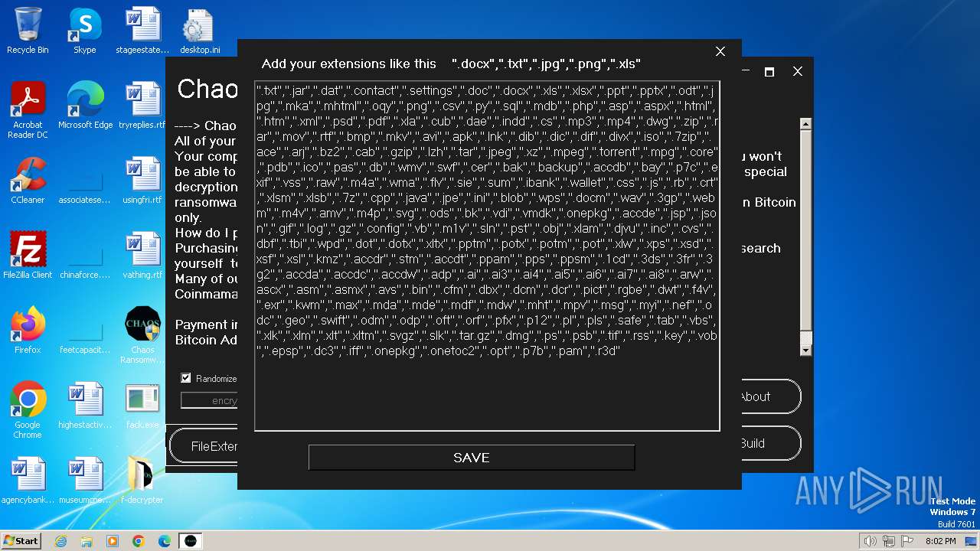Screen dimensions: 980x551
Task: Launch Google Chrome desktop shortcut
Action: click(x=28, y=410)
